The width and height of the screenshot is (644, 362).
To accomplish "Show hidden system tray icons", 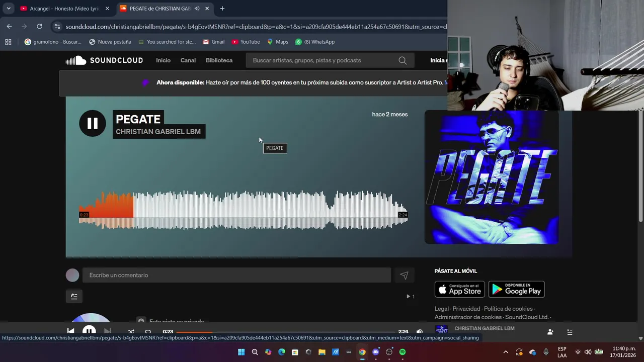I will pyautogui.click(x=506, y=352).
